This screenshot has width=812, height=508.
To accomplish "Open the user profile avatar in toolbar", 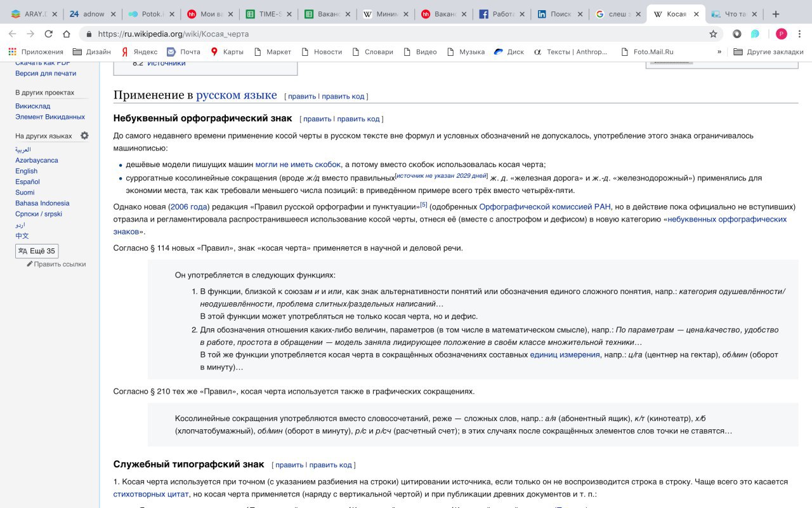I will coord(781,34).
